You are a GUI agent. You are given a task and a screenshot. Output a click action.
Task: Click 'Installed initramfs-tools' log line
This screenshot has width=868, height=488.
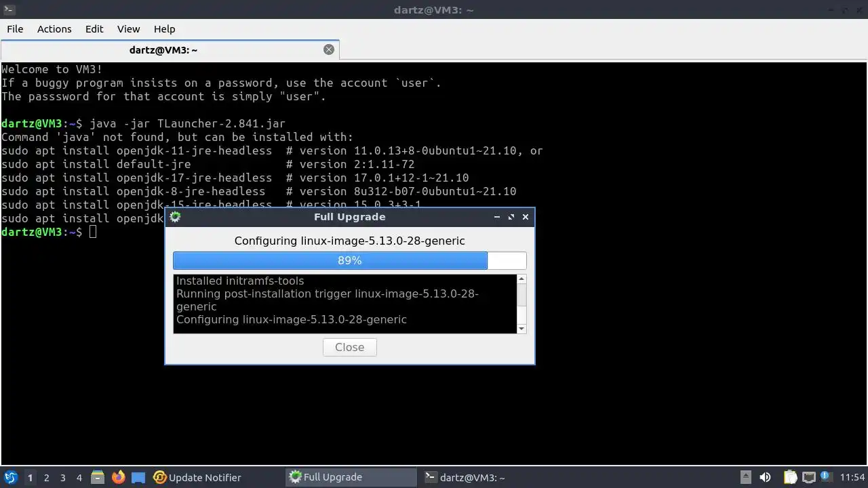point(240,281)
